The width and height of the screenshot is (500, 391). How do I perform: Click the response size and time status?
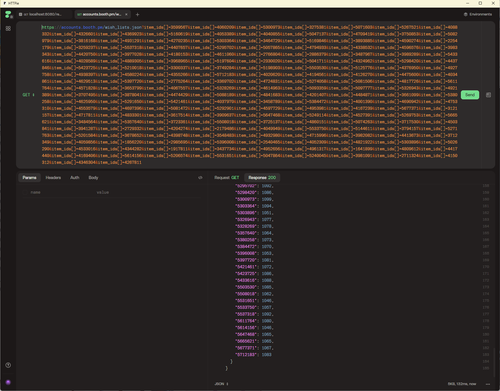[x=462, y=384]
